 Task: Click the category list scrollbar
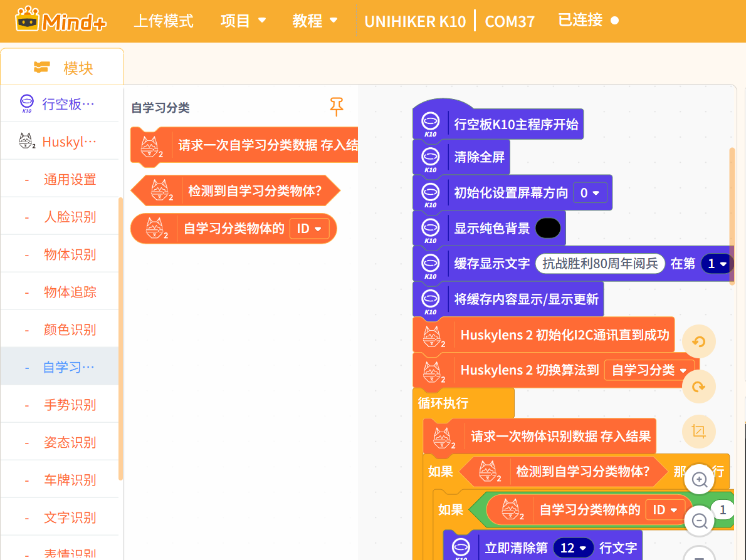(x=121, y=338)
